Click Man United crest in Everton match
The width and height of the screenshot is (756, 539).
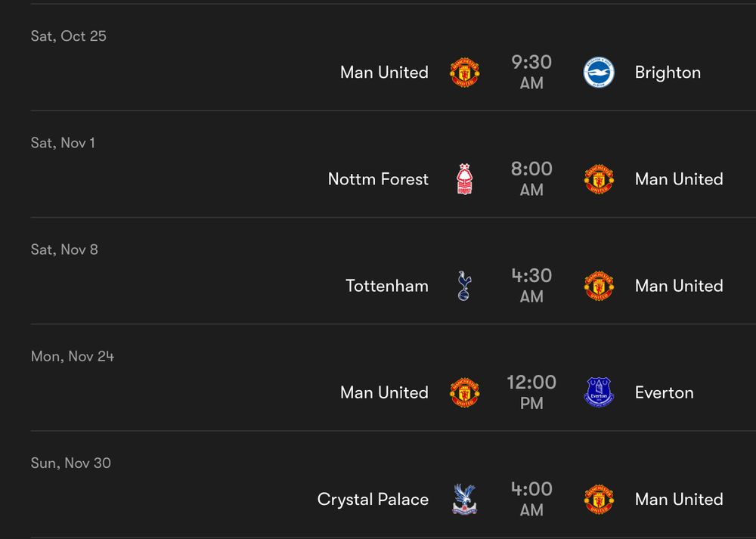pos(464,392)
